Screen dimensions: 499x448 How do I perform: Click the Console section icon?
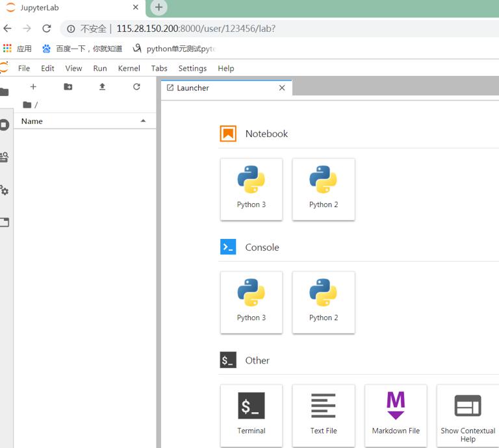(228, 247)
